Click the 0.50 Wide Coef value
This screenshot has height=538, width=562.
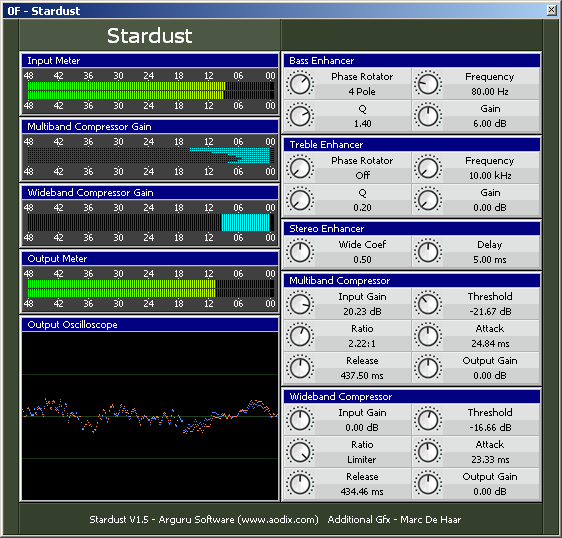click(x=362, y=260)
